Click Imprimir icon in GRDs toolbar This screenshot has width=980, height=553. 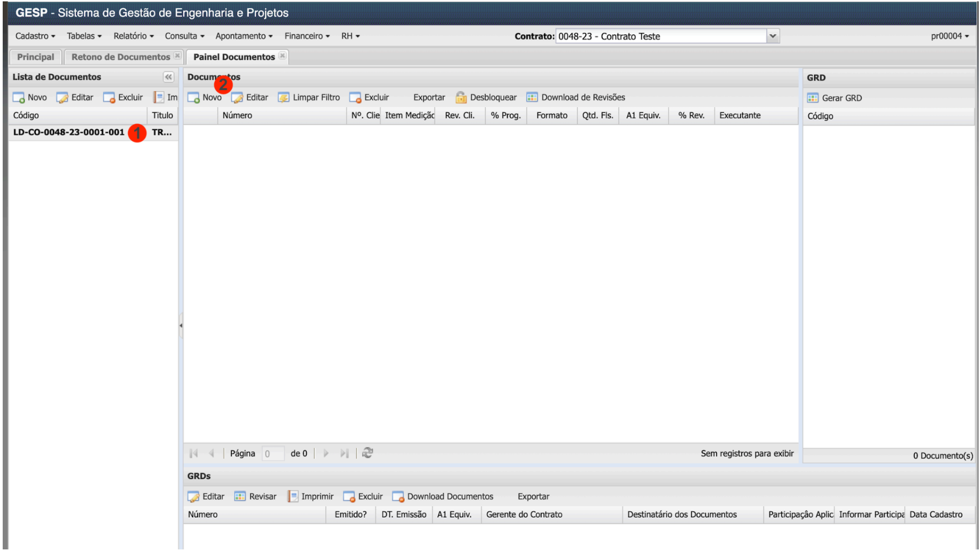(293, 496)
